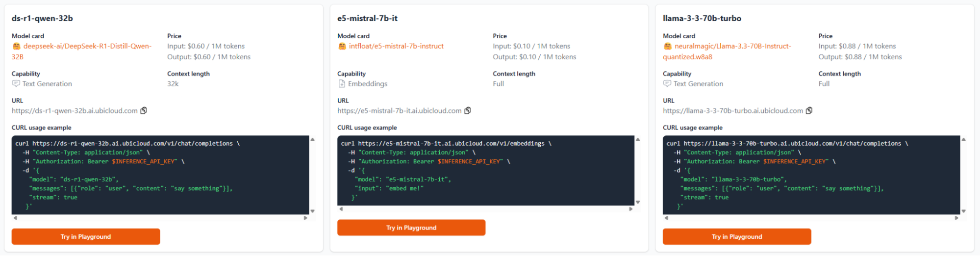Open intfloat/e5-mistral-7b-instruct model card link
Viewport: 980px width, 256px height.
click(396, 46)
